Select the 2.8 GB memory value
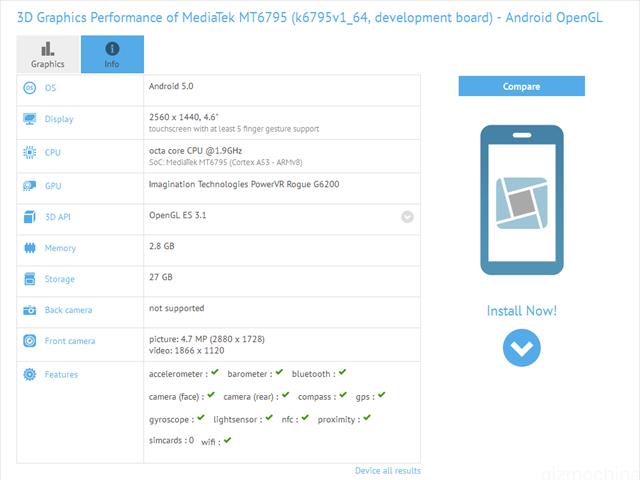 point(162,246)
